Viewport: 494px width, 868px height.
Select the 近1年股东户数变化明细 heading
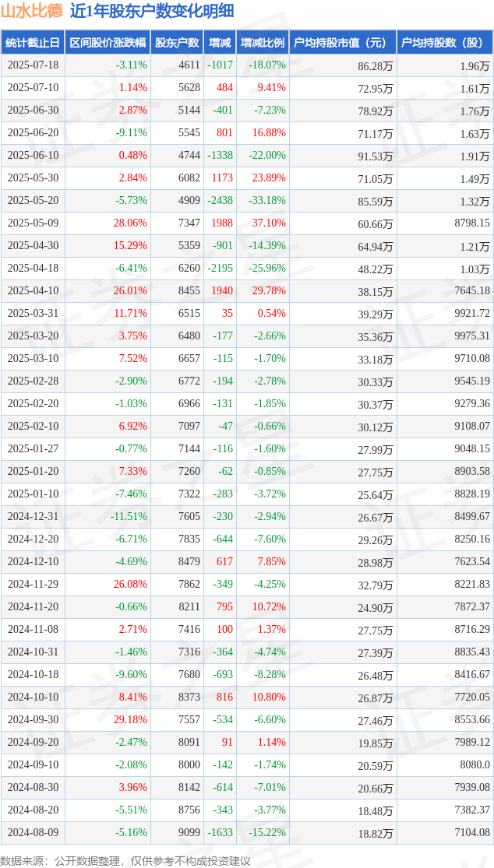coord(152,11)
